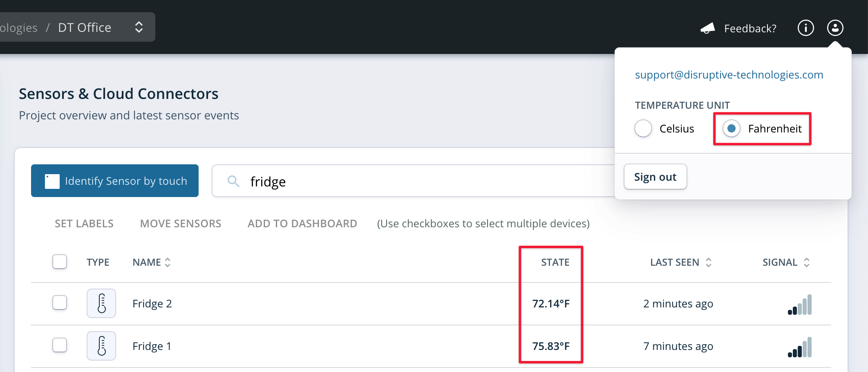Click the Sign out button
868x372 pixels.
click(x=655, y=177)
